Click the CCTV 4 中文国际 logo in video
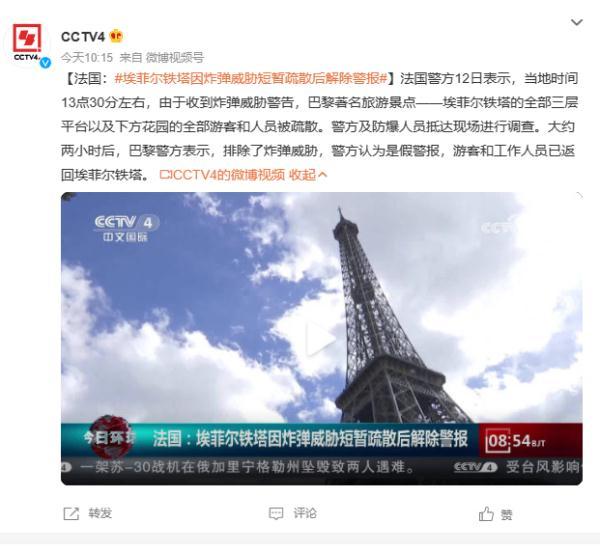This screenshot has height=551, width=600. tap(126, 228)
